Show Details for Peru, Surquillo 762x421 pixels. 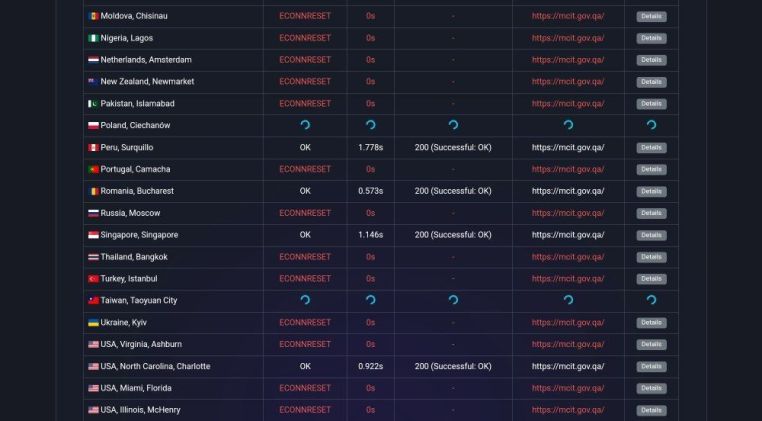651,148
